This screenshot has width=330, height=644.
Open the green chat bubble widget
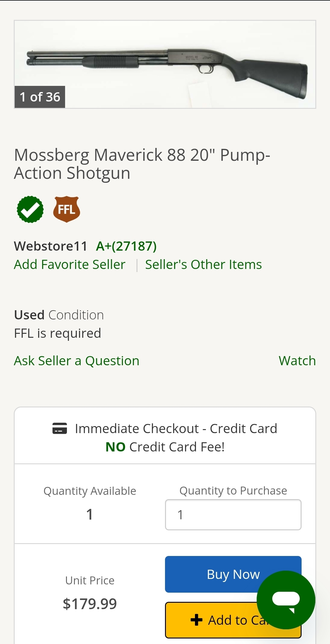click(x=286, y=600)
